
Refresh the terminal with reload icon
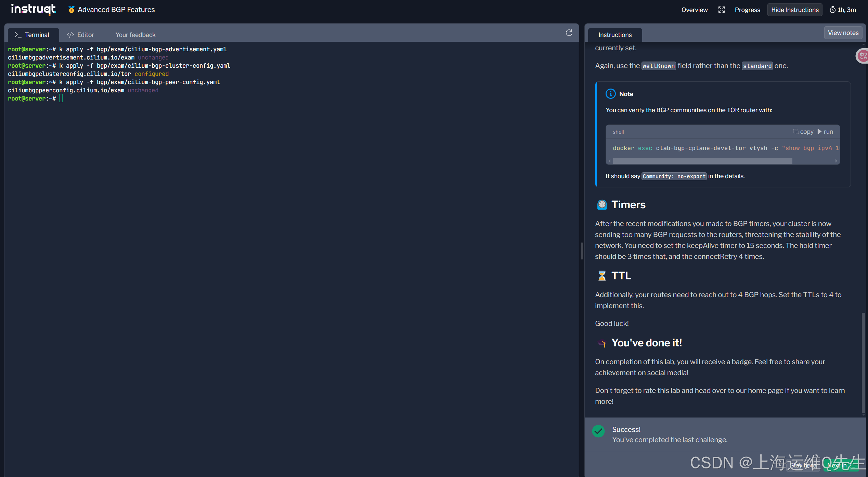[x=569, y=33]
